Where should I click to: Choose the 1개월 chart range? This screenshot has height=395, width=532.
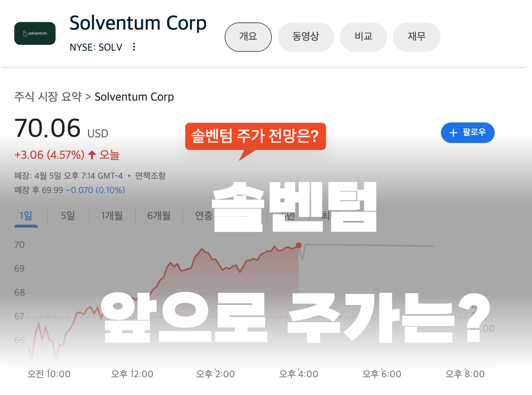112,216
